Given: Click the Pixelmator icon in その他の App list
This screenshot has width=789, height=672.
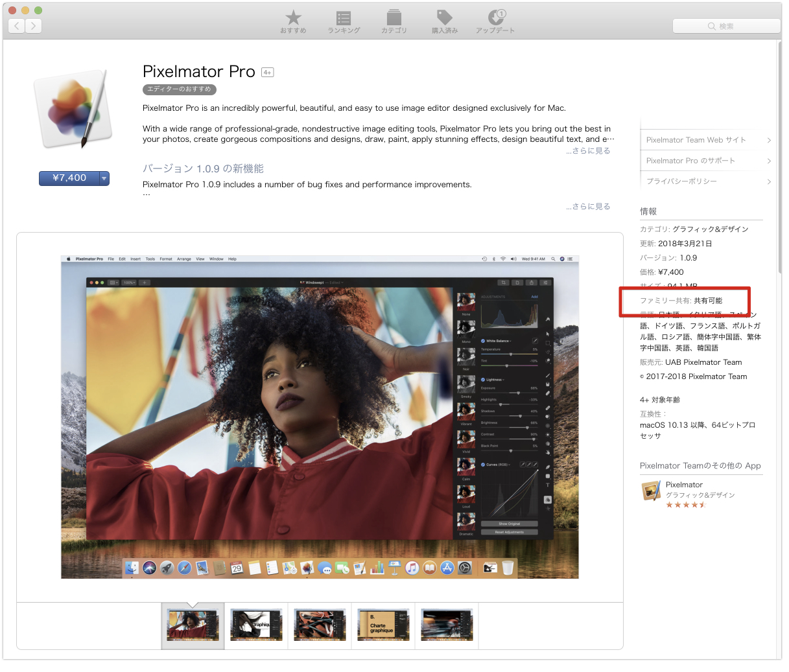Looking at the screenshot, I should [651, 491].
